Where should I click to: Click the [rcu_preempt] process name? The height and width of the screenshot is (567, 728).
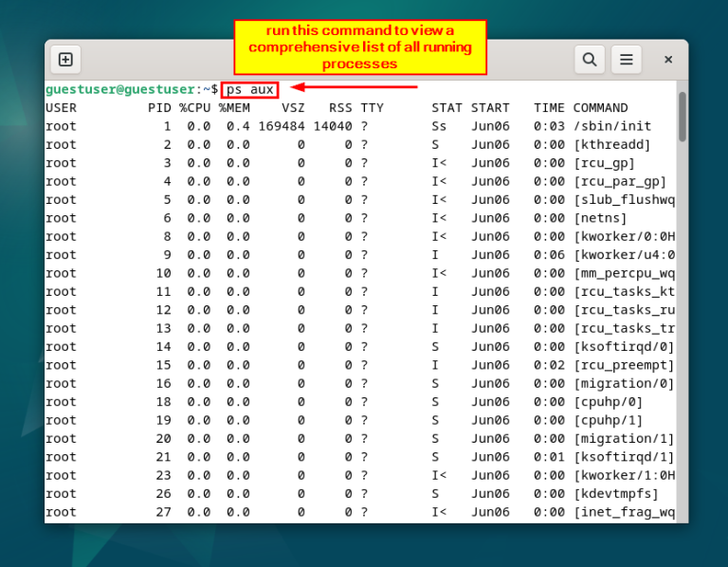coord(624,365)
